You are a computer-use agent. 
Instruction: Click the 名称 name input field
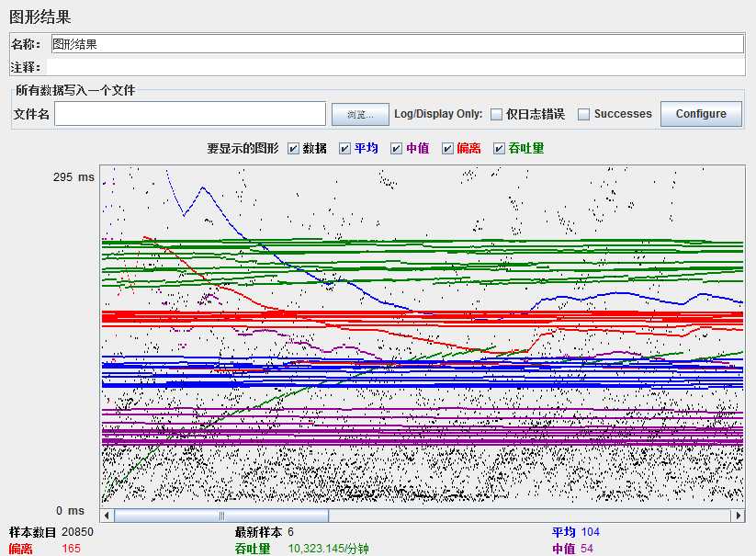[397, 44]
